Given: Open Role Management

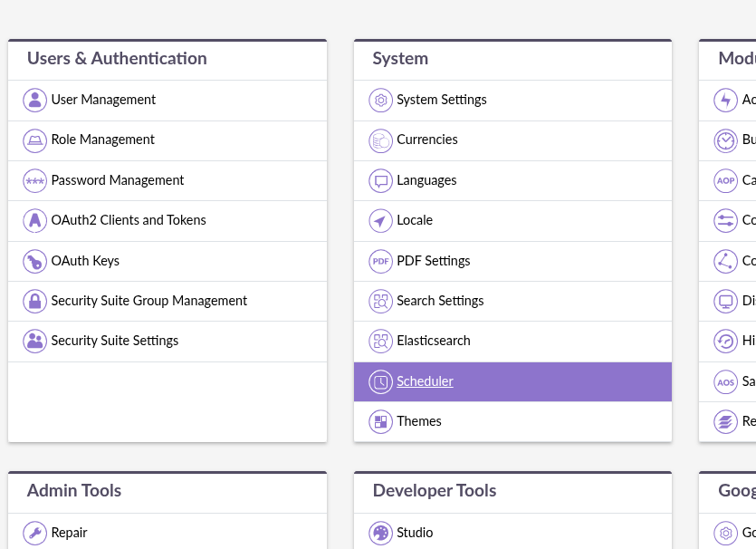Looking at the screenshot, I should (x=102, y=140).
